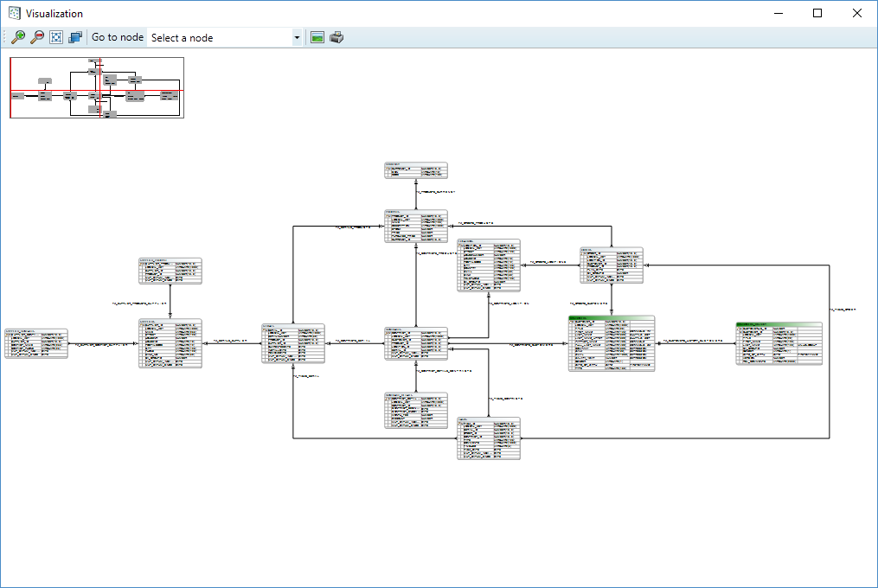878x588 pixels.
Task: Click the toolbar drag grip handle
Action: coord(4,37)
